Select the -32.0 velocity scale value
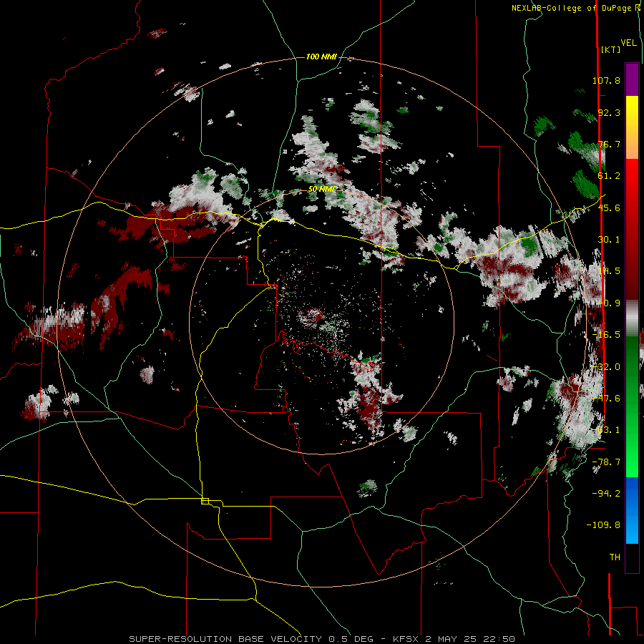This screenshot has height=644, width=644. [x=606, y=367]
